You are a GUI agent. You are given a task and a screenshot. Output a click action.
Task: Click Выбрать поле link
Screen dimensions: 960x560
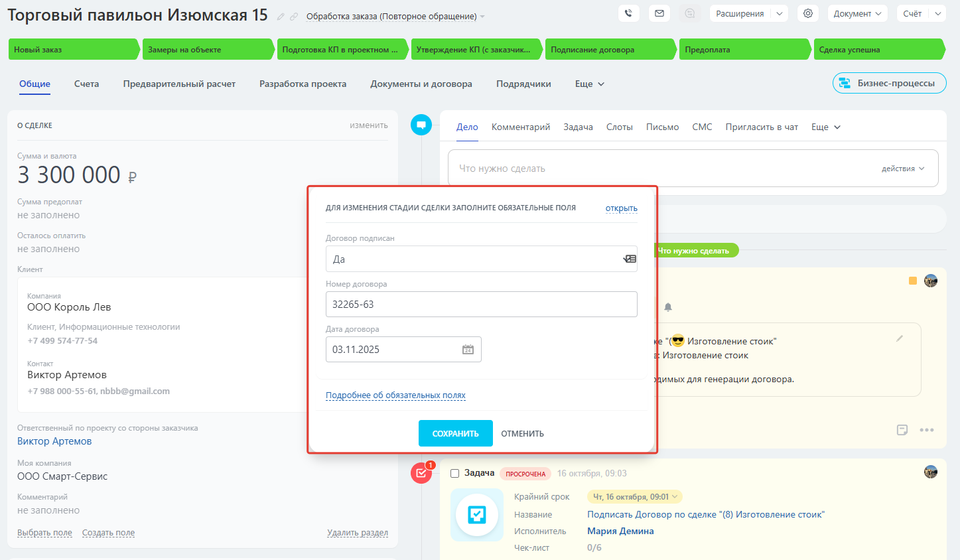click(x=44, y=533)
